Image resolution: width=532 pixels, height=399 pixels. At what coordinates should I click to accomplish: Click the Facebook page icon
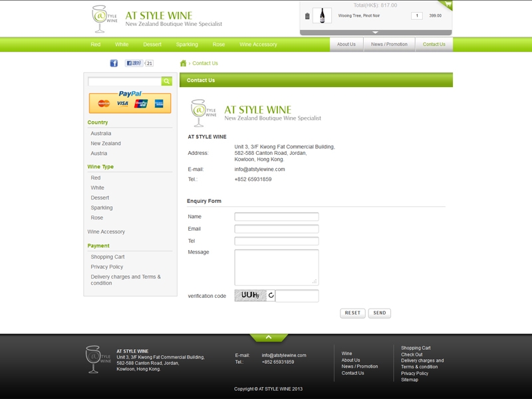coord(114,63)
